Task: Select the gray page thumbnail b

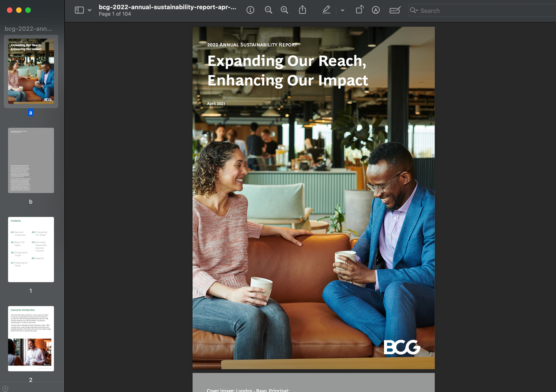Action: [x=31, y=160]
